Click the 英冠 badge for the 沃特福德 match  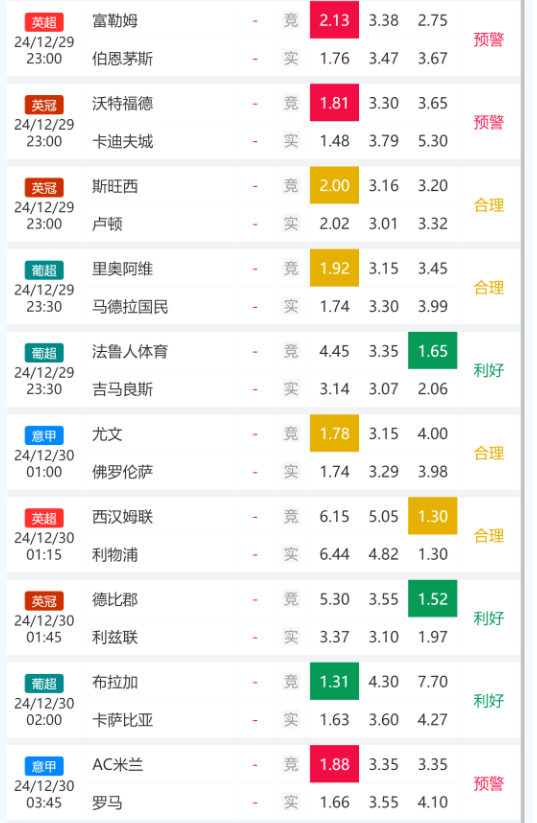click(x=44, y=105)
